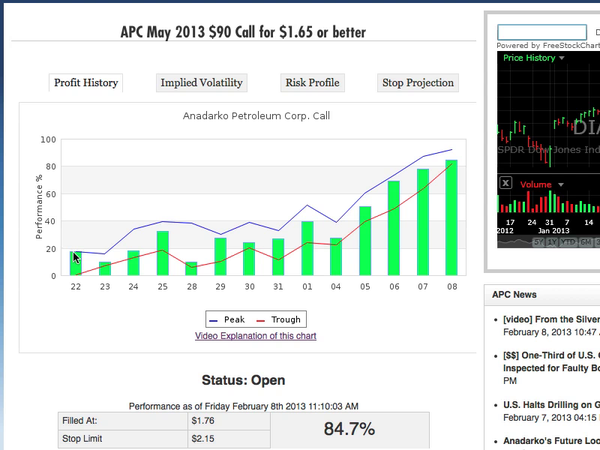
Task: Click the 'Powered by FreeStockCharts' text
Action: [x=548, y=46]
